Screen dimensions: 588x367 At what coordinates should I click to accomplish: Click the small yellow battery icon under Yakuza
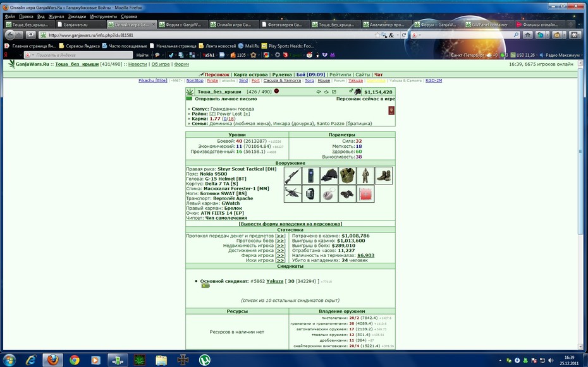click(205, 286)
